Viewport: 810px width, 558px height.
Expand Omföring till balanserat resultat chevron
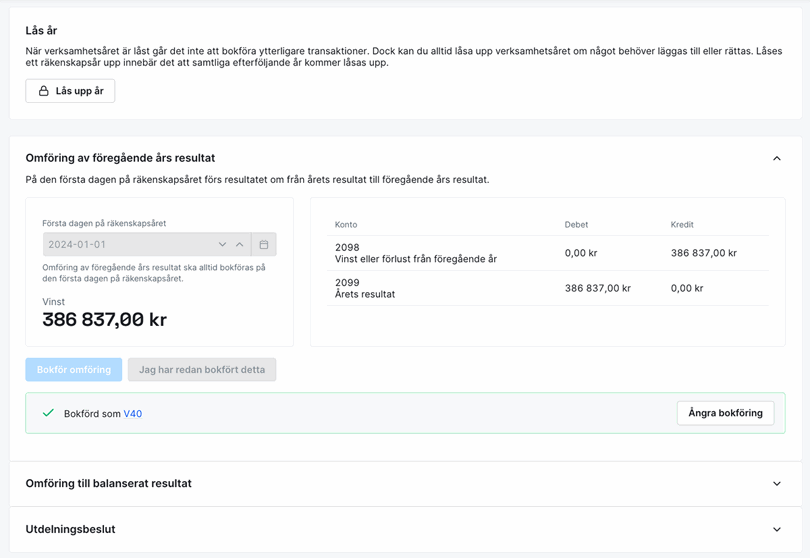[777, 484]
